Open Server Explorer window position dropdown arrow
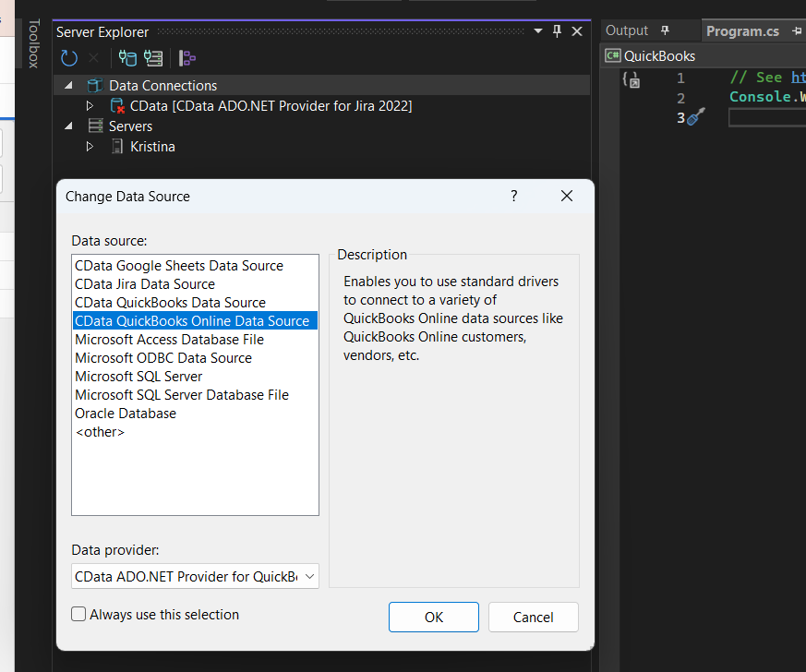Viewport: 806px width, 672px height. [x=538, y=31]
